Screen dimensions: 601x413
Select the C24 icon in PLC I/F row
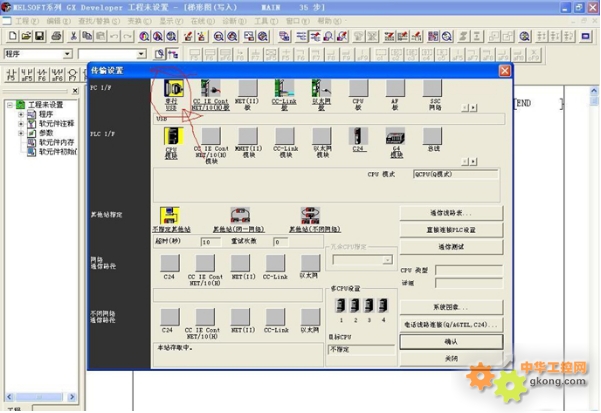358,136
